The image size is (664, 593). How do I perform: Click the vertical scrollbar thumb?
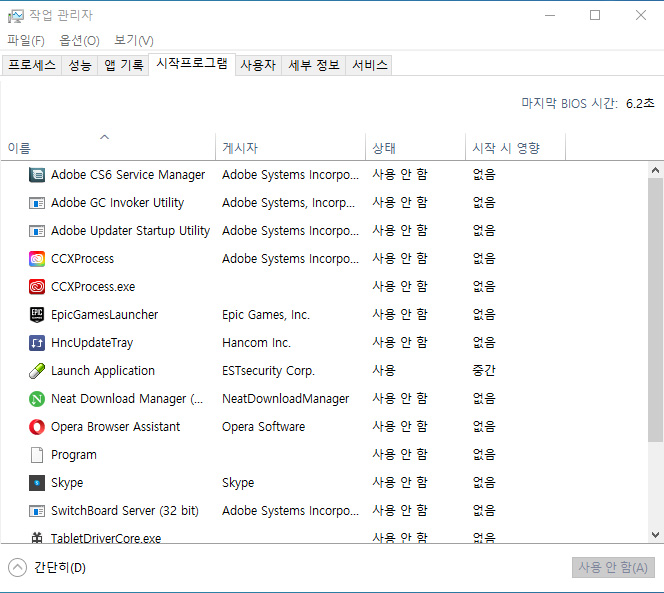pos(655,310)
